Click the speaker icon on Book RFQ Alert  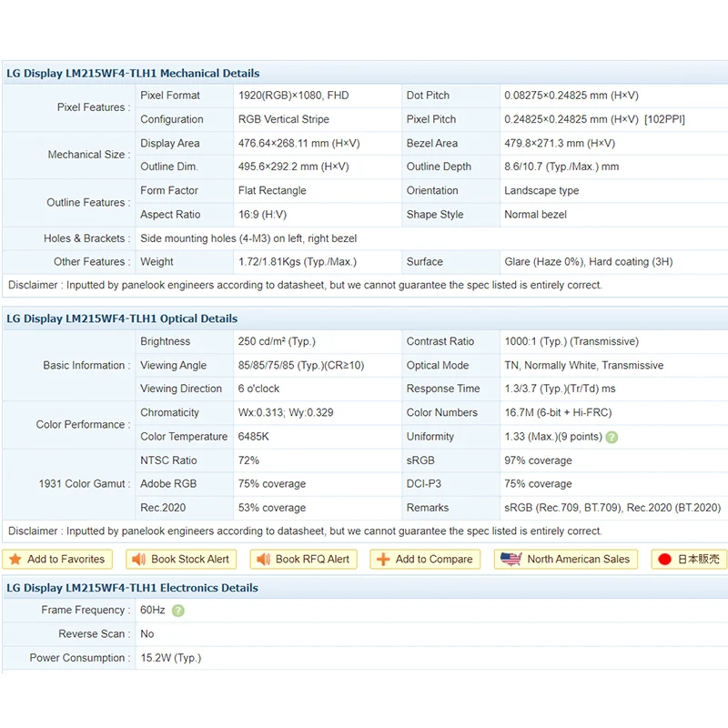263,559
